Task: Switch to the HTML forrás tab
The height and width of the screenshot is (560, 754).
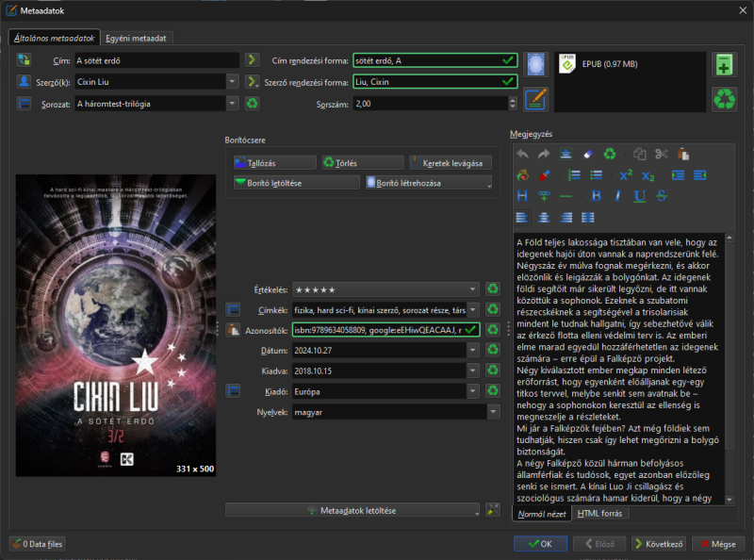Action: point(600,514)
